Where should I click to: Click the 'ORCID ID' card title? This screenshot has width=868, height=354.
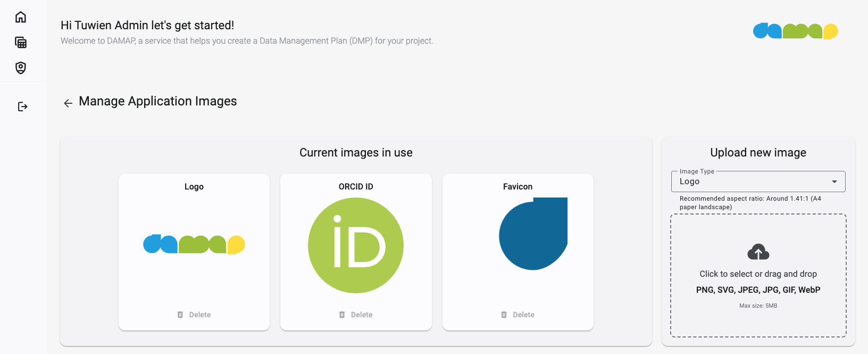(356, 187)
